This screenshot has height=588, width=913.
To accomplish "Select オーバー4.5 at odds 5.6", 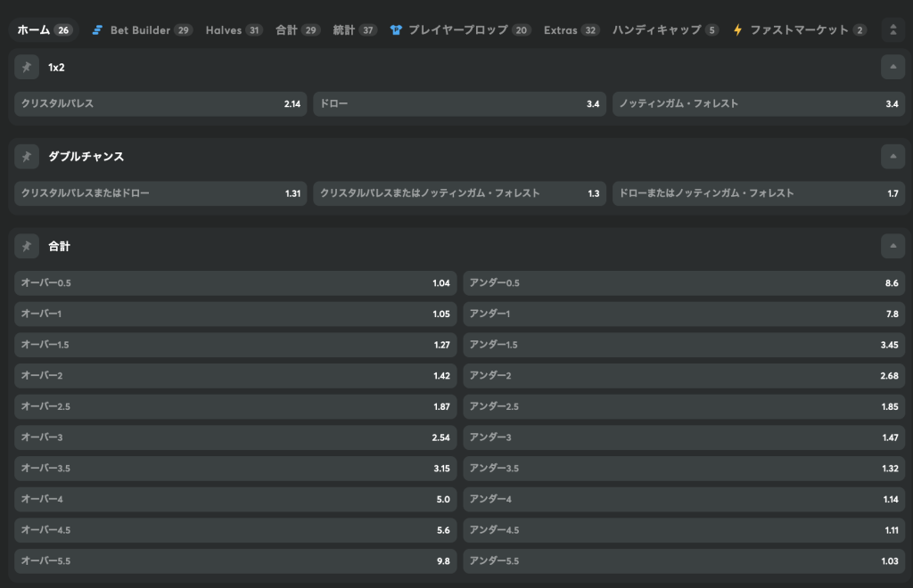I will click(235, 530).
